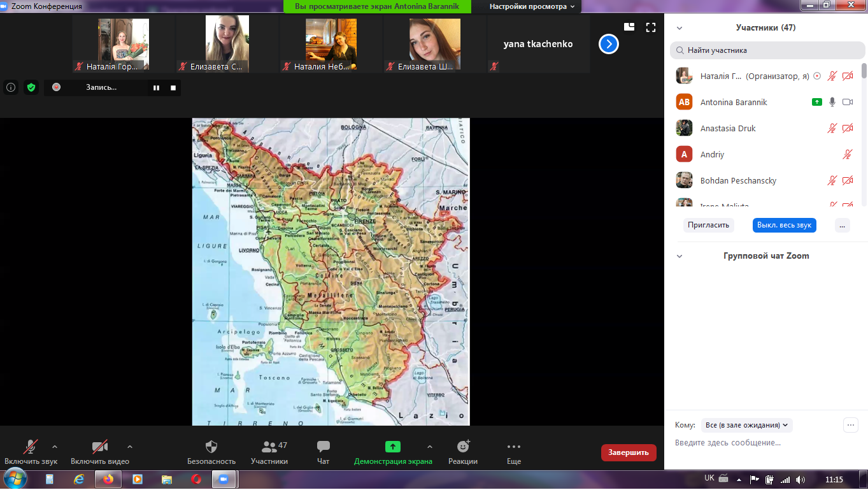
Task: Open participants panel more options ellipsis
Action: tap(843, 225)
